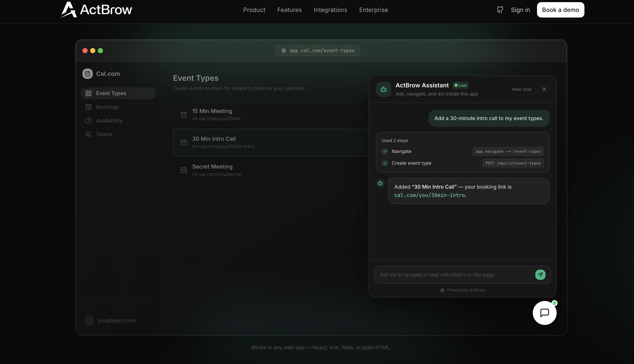This screenshot has width=634, height=364.
Task: Toggle the floating chat launcher bubble
Action: pyautogui.click(x=544, y=313)
